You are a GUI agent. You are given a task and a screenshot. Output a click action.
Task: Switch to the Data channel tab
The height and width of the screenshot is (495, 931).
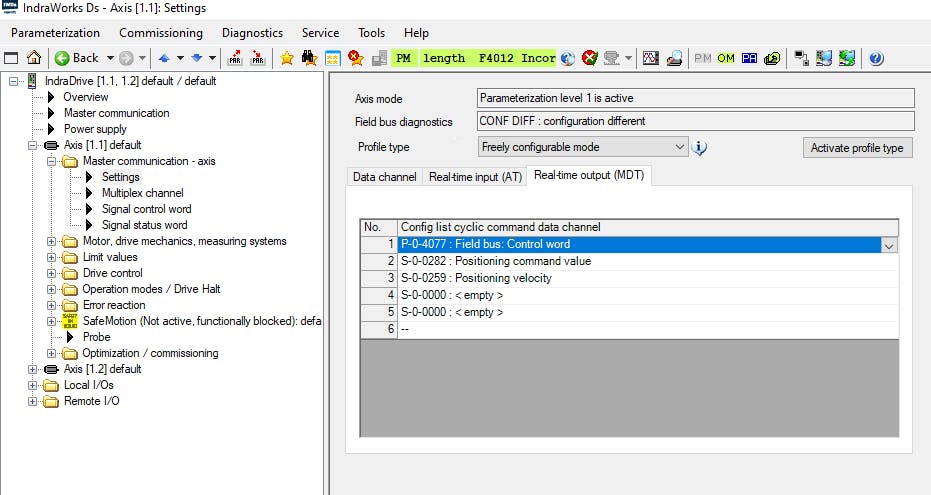(x=384, y=177)
